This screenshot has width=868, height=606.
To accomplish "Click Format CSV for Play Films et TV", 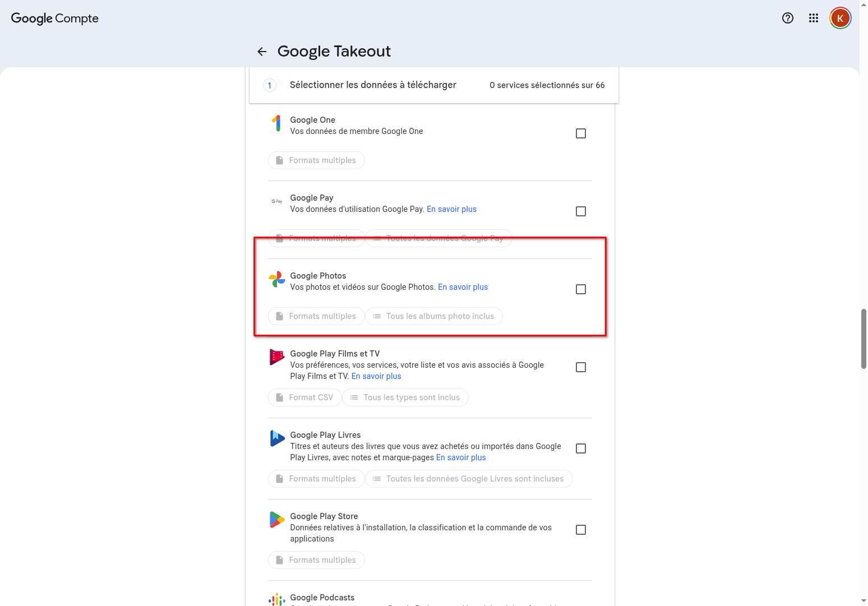I will 305,397.
